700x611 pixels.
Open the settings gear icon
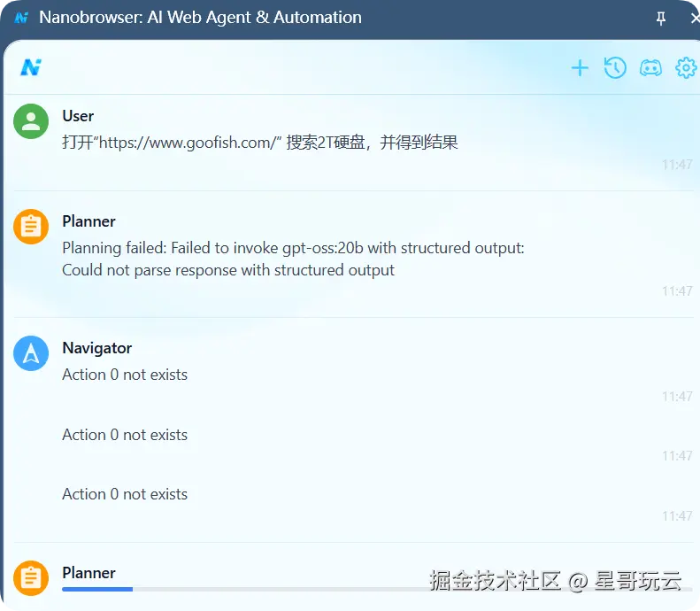(686, 68)
